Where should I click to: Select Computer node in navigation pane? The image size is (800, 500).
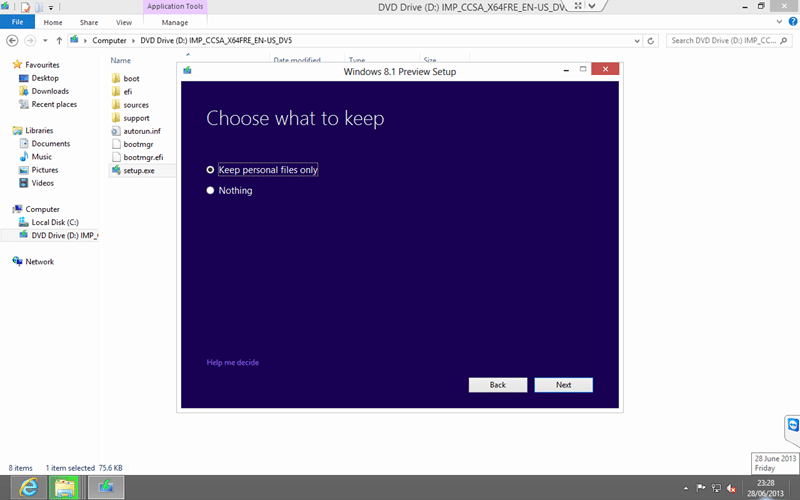42,209
